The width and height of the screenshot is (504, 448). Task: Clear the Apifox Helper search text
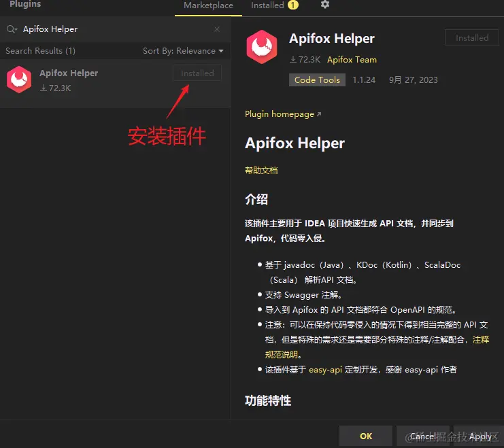217,29
